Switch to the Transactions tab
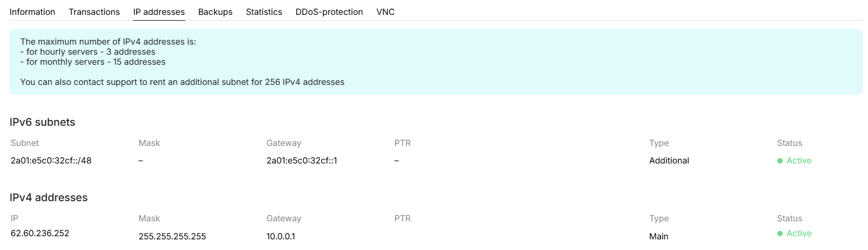 94,12
